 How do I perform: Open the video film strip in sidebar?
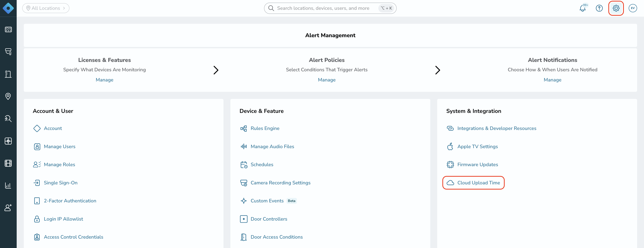[8, 163]
